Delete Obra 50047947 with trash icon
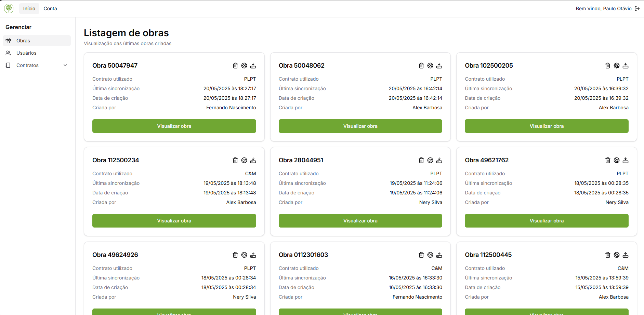644x315 pixels. point(235,66)
